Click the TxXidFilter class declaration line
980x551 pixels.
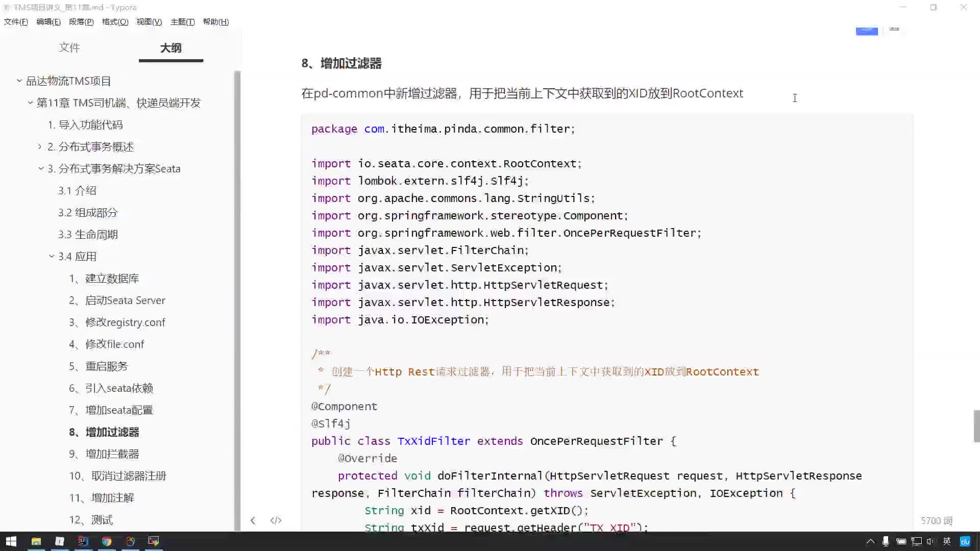coord(494,441)
